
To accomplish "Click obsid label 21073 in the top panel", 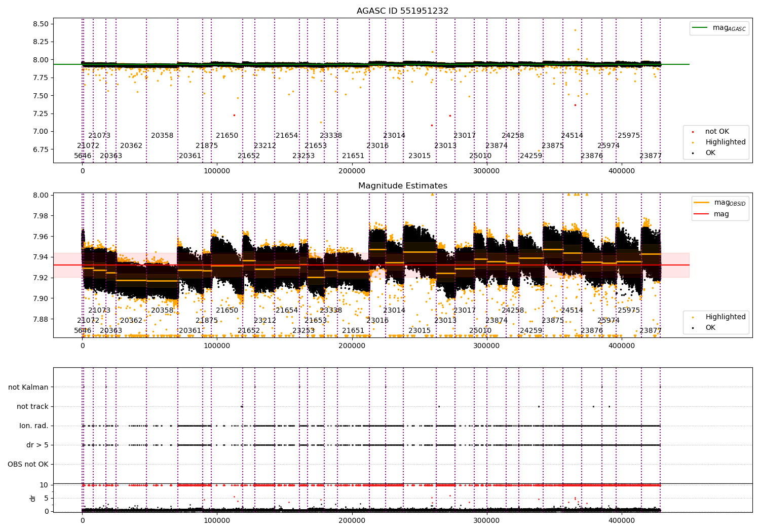I will [x=99, y=135].
